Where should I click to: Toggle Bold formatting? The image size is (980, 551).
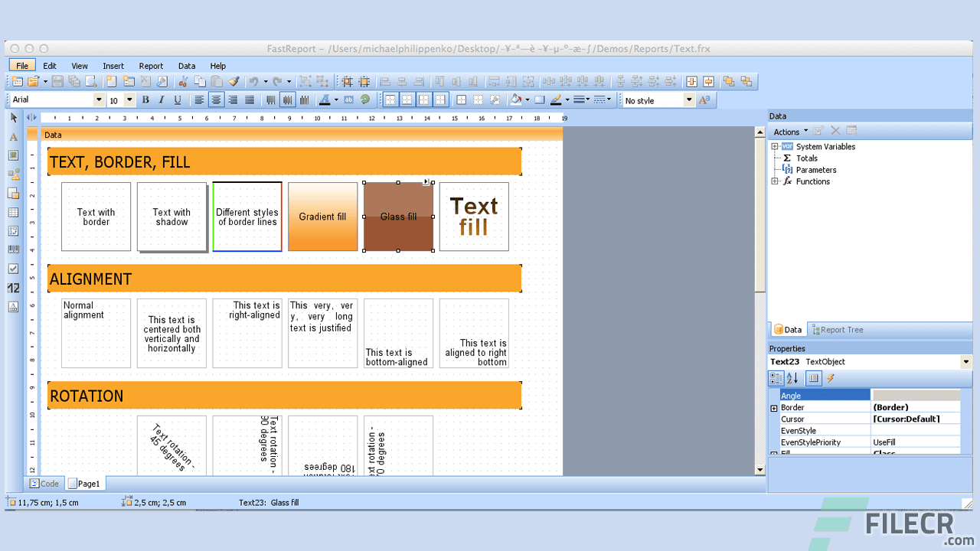point(145,99)
